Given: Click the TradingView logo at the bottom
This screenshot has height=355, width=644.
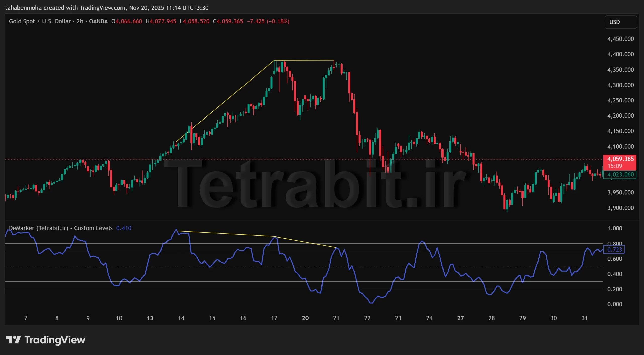Looking at the screenshot, I should coord(46,340).
